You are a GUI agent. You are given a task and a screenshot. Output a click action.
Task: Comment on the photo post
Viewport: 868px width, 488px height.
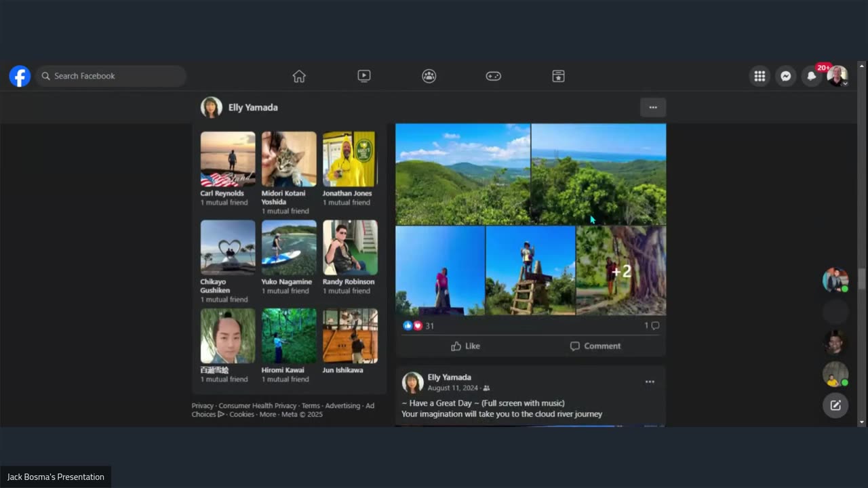click(595, 346)
